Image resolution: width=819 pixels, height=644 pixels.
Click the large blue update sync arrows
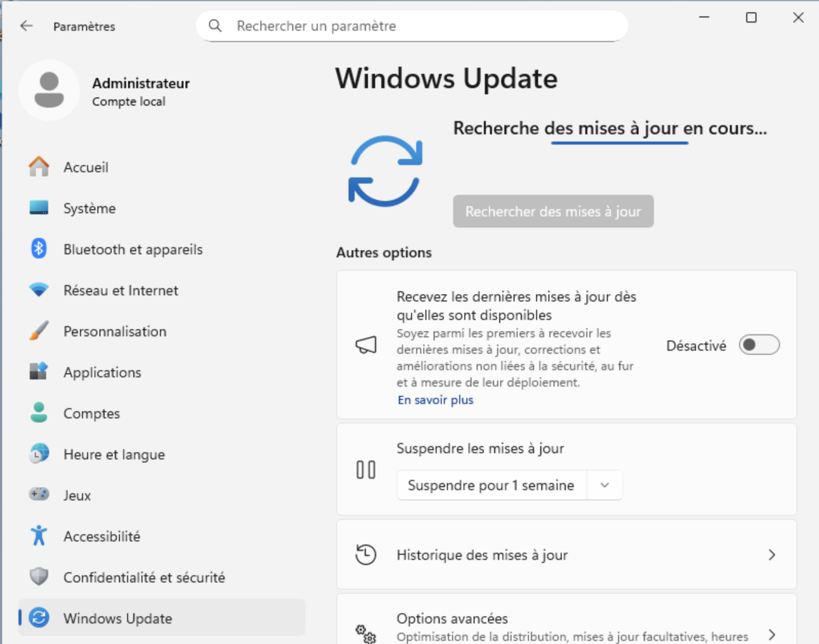(x=385, y=171)
